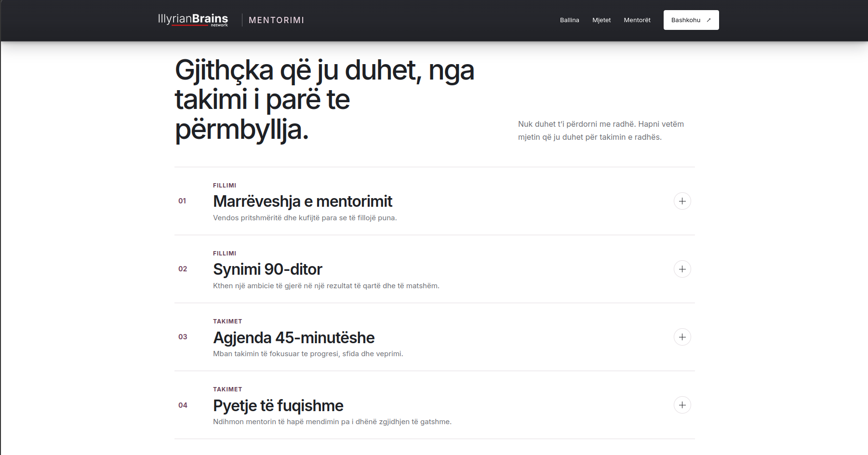Click the row number 02

[183, 269]
